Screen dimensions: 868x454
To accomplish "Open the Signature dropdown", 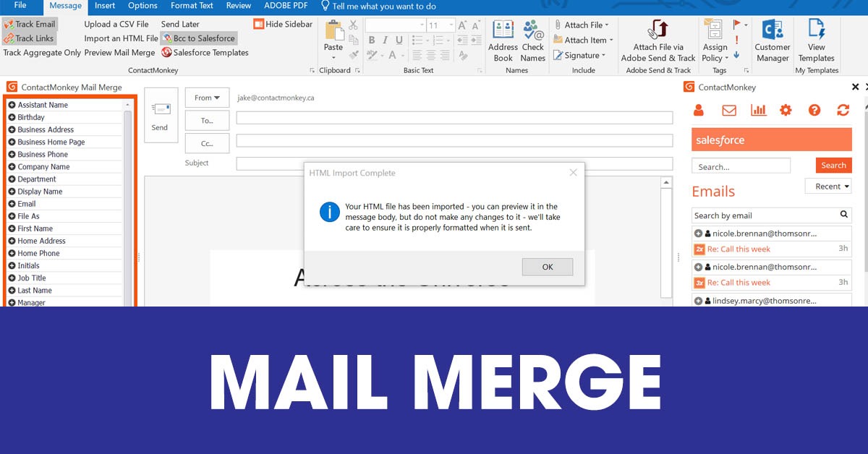I will pyautogui.click(x=584, y=55).
